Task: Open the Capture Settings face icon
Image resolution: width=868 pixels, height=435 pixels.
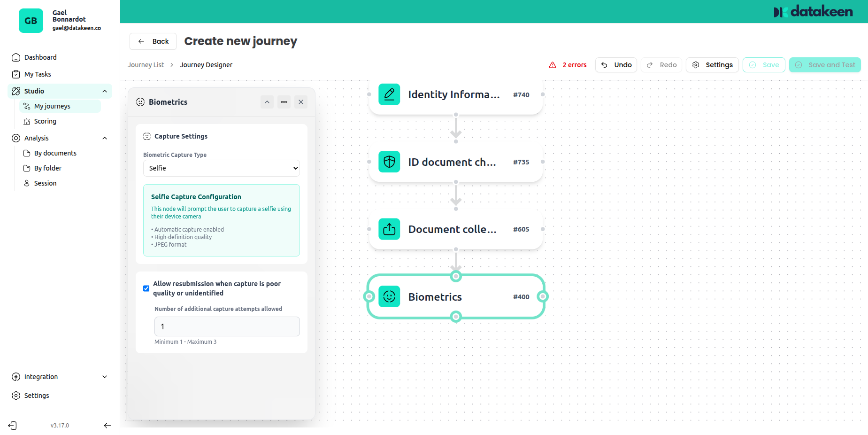Action: click(x=146, y=136)
